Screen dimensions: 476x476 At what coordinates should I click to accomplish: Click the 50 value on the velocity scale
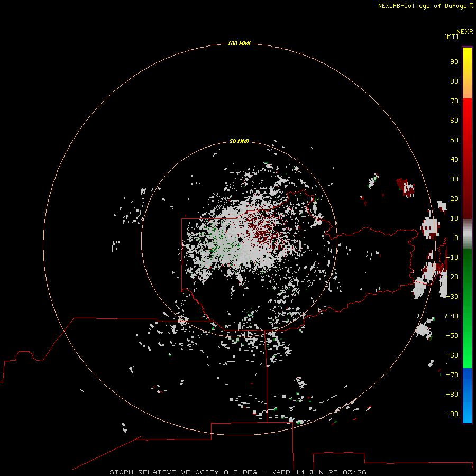[x=454, y=140]
